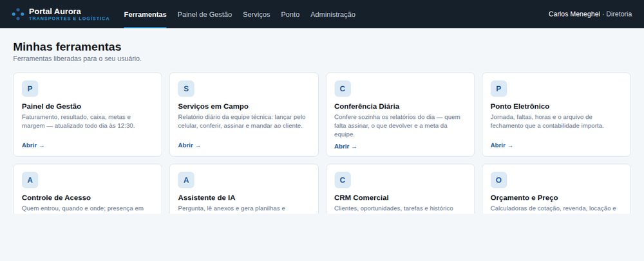
Task: Open the Painel de Gestão navigation tab
Action: [x=205, y=14]
